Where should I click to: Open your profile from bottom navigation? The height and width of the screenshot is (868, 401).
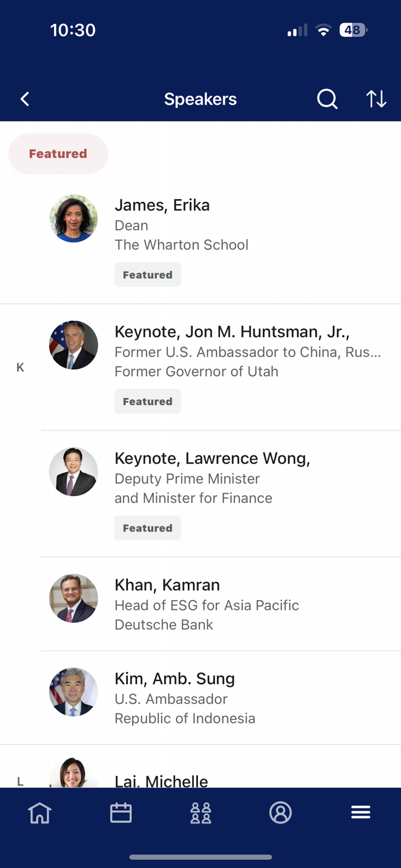pos(281,812)
